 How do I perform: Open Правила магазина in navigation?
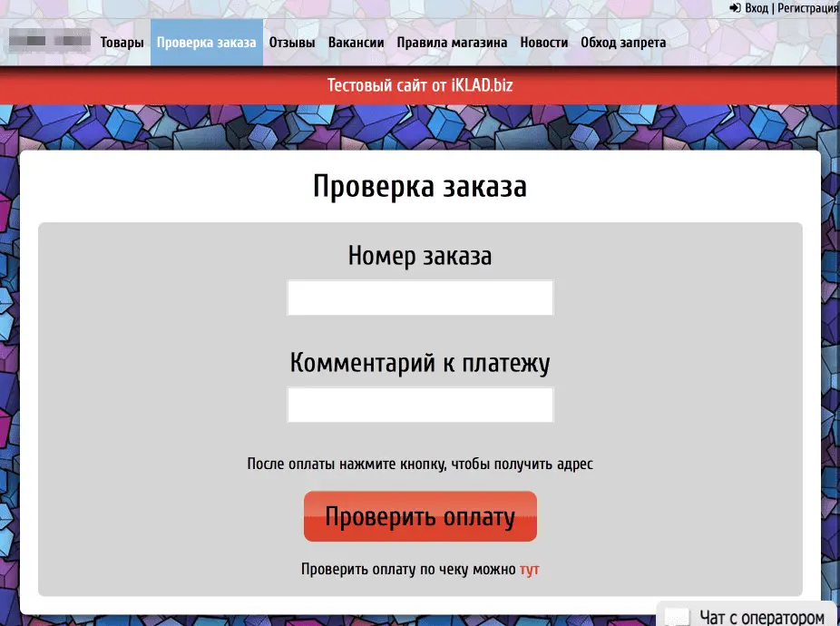tap(452, 43)
